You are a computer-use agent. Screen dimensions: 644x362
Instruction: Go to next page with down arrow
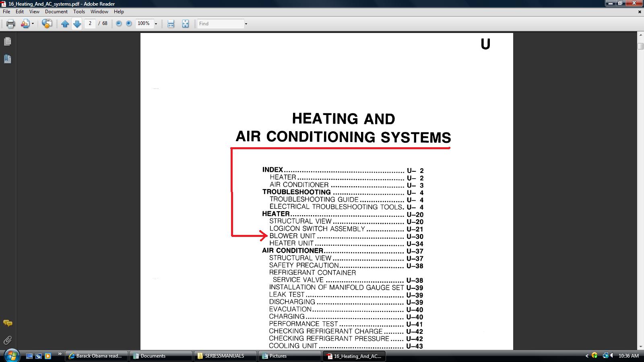point(77,24)
